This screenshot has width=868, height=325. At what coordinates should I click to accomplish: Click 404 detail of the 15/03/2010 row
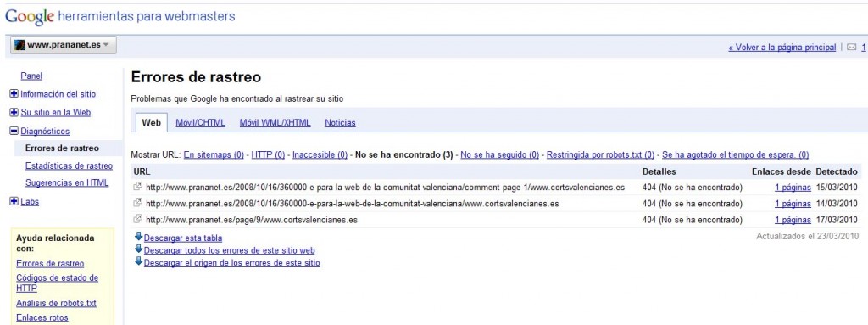pyautogui.click(x=692, y=188)
